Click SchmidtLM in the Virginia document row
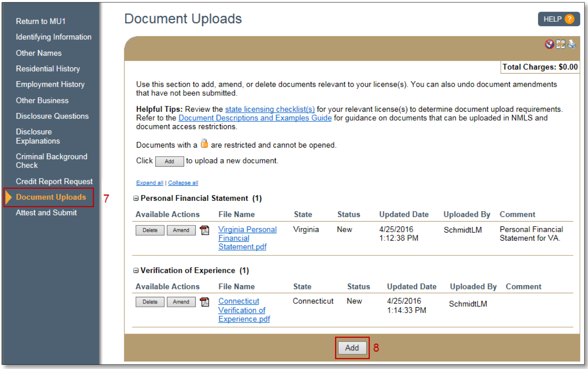Image resolution: width=588 pixels, height=369 pixels. click(463, 230)
